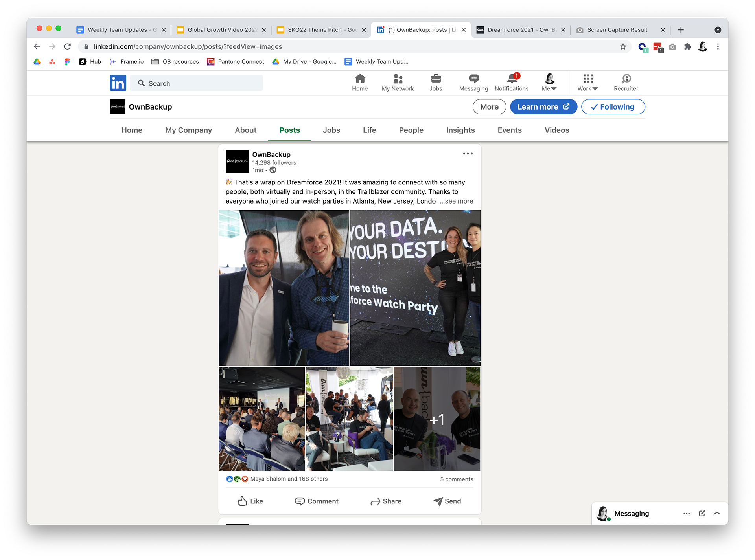Expand the Me profile dropdown
Viewport: 755px width, 560px height.
click(549, 82)
